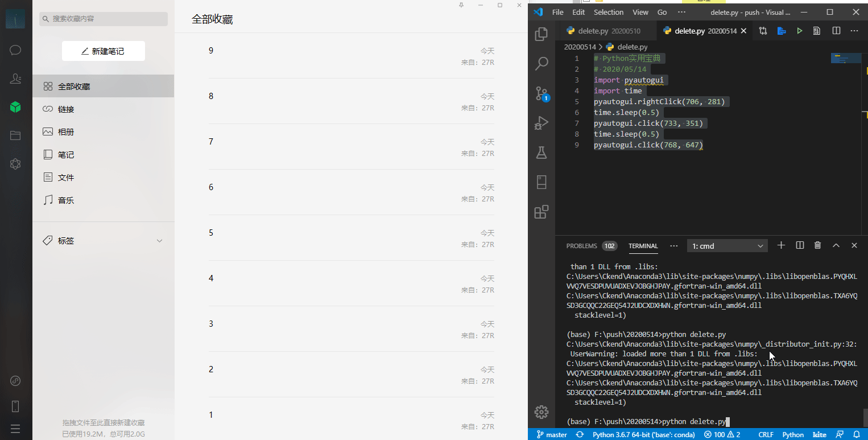
Task: Open the Search view in activity bar
Action: point(542,63)
